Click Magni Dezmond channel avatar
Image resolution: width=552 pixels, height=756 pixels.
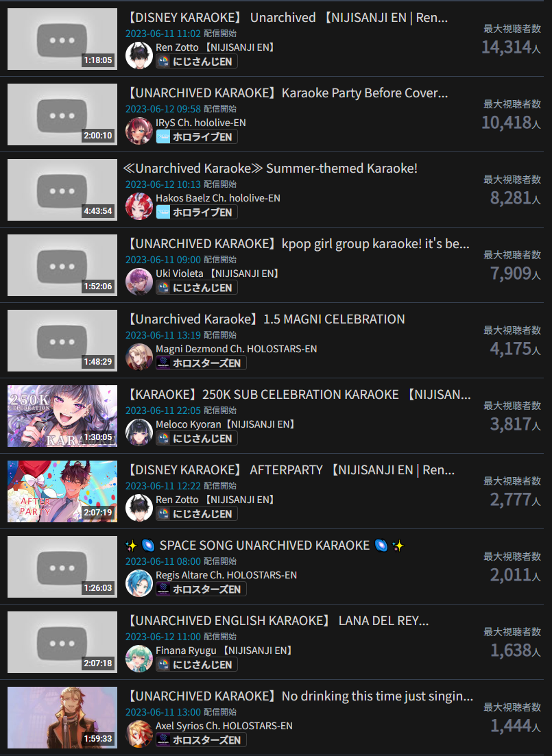[x=139, y=357]
